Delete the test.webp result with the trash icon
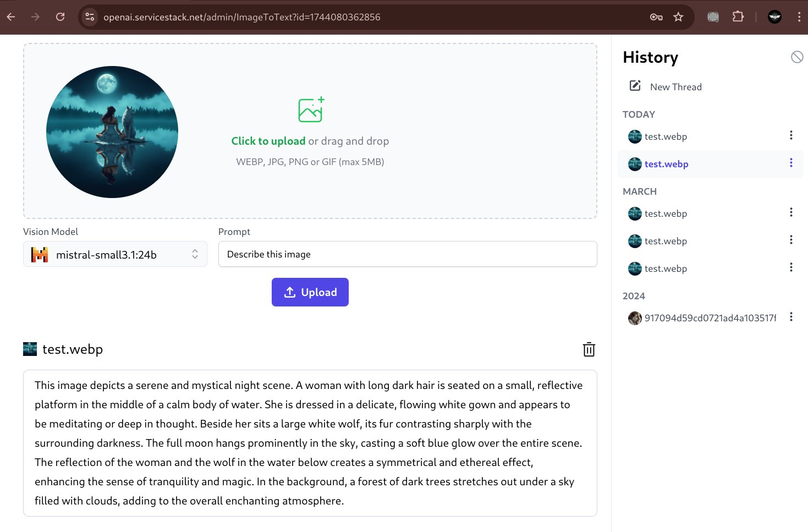808x532 pixels. [589, 349]
